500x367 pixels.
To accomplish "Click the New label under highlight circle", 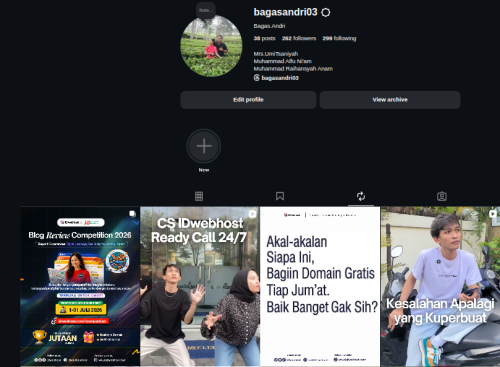I will click(204, 170).
